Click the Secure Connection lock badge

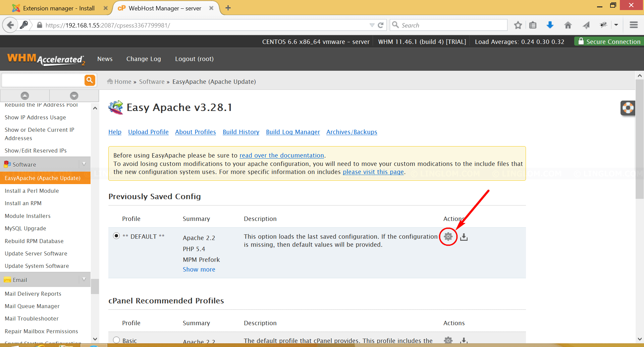[609, 42]
